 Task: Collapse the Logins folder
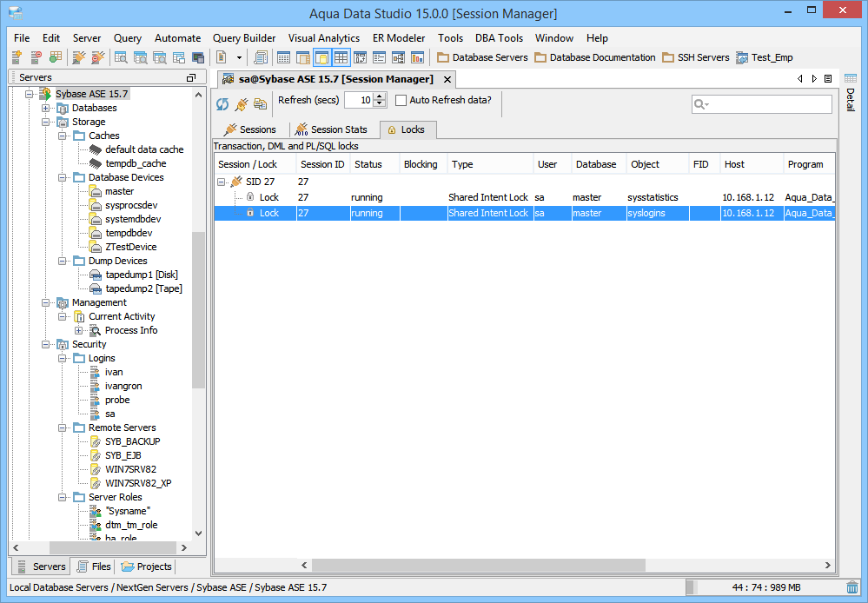pos(62,358)
